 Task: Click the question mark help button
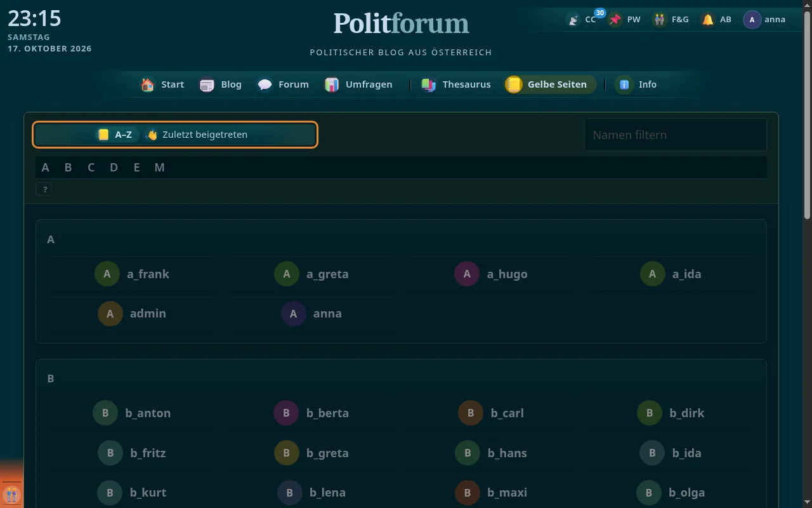point(44,189)
